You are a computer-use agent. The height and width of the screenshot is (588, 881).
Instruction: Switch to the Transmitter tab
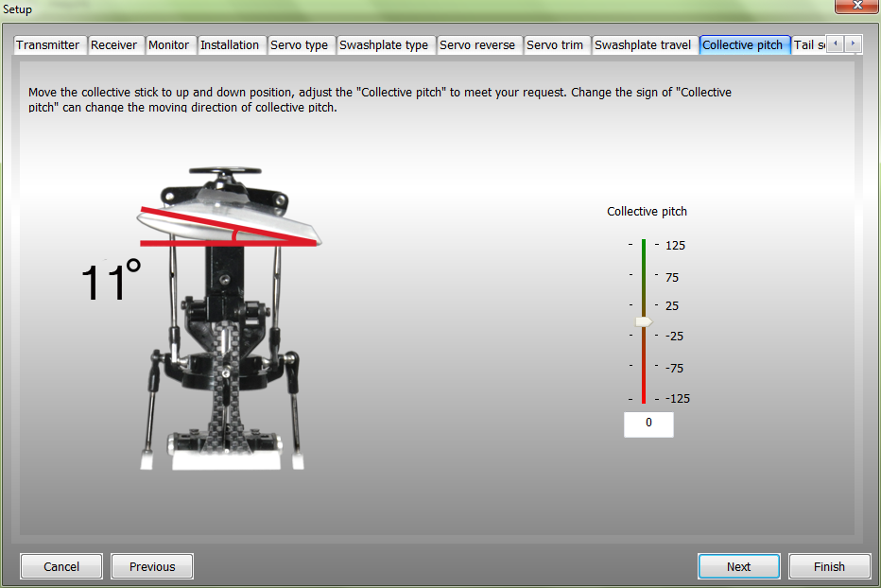click(x=48, y=45)
